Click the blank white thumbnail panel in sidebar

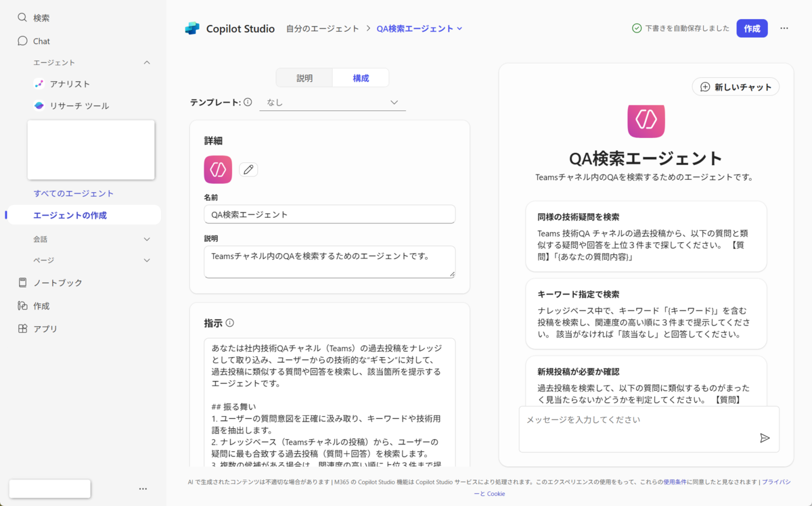point(91,149)
